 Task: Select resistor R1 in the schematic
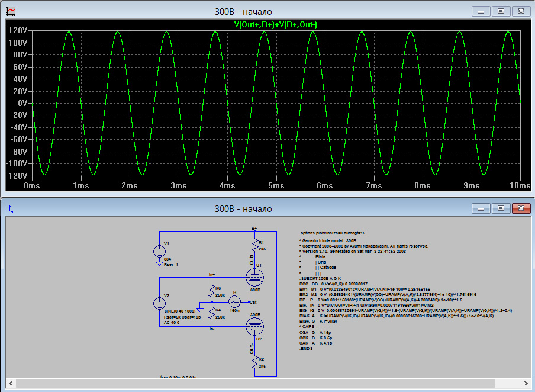pyautogui.click(x=254, y=245)
